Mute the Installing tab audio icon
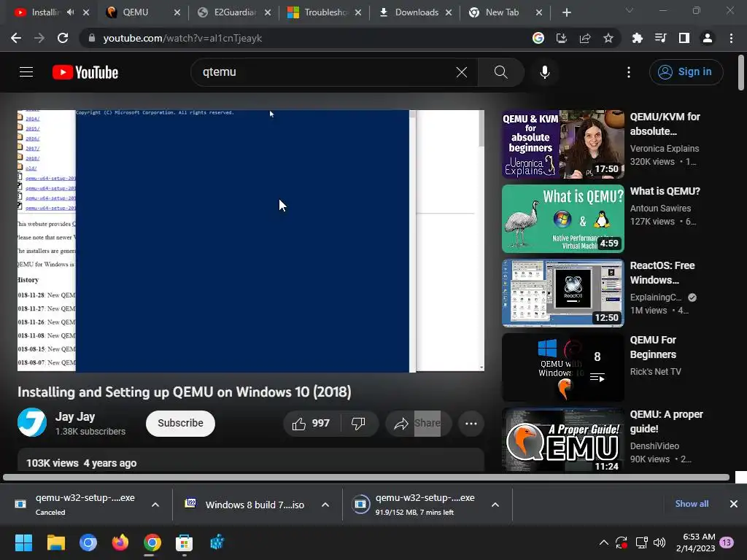The image size is (747, 560). pos(71,12)
